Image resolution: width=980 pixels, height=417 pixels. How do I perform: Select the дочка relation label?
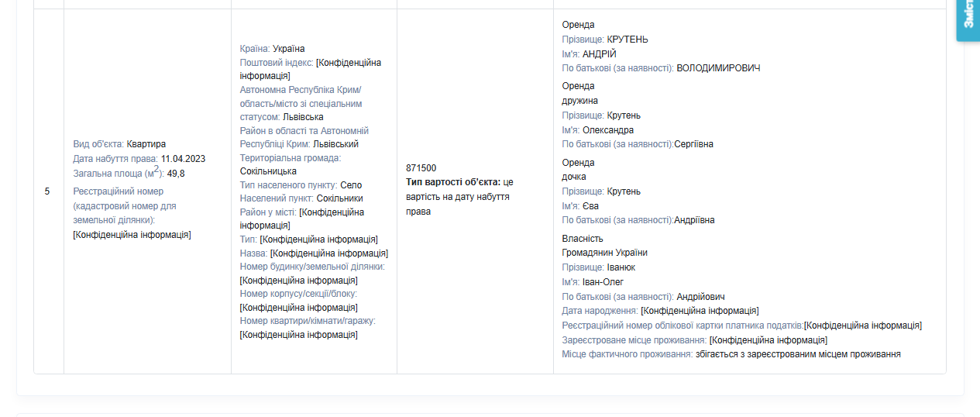click(x=574, y=177)
